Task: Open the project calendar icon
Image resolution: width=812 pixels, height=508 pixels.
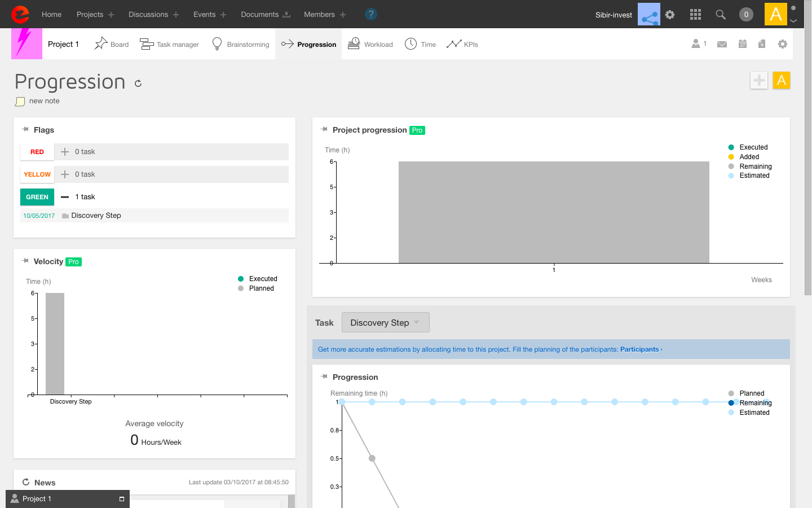Action: 743,44
